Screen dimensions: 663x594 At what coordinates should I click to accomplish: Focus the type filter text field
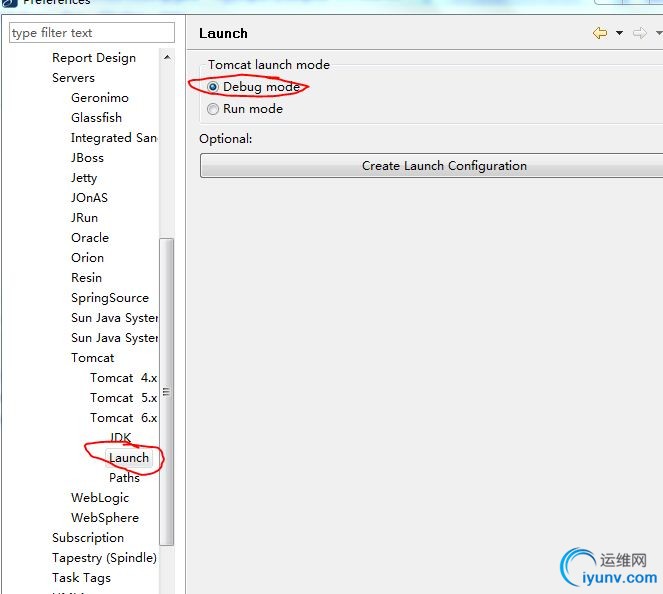[x=92, y=33]
